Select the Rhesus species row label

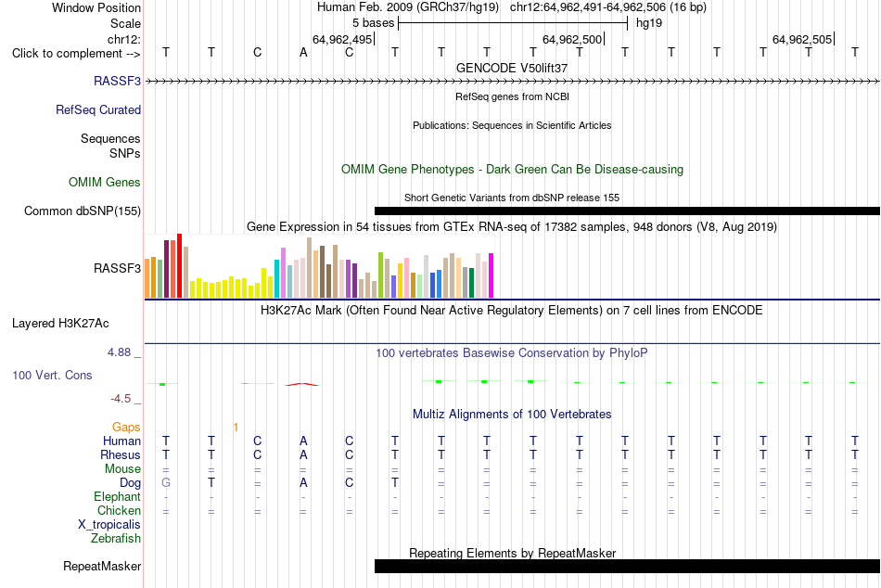121,454
